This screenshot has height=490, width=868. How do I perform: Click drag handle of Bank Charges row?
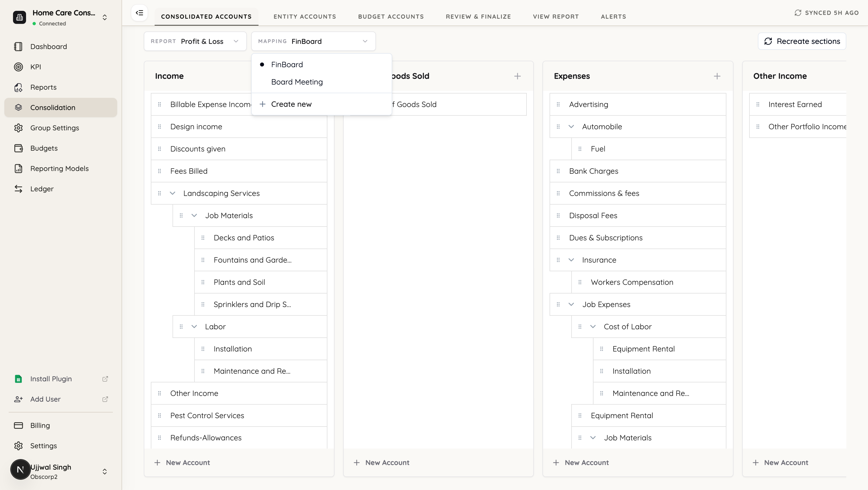(558, 171)
